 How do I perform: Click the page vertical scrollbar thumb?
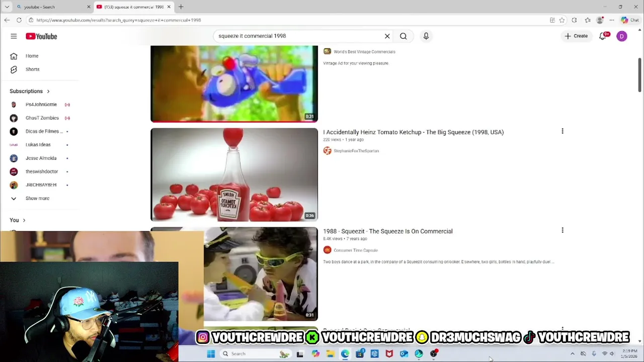[639, 75]
